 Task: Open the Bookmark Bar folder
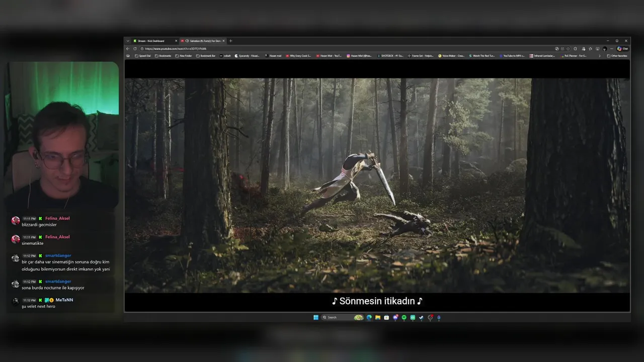(x=206, y=56)
